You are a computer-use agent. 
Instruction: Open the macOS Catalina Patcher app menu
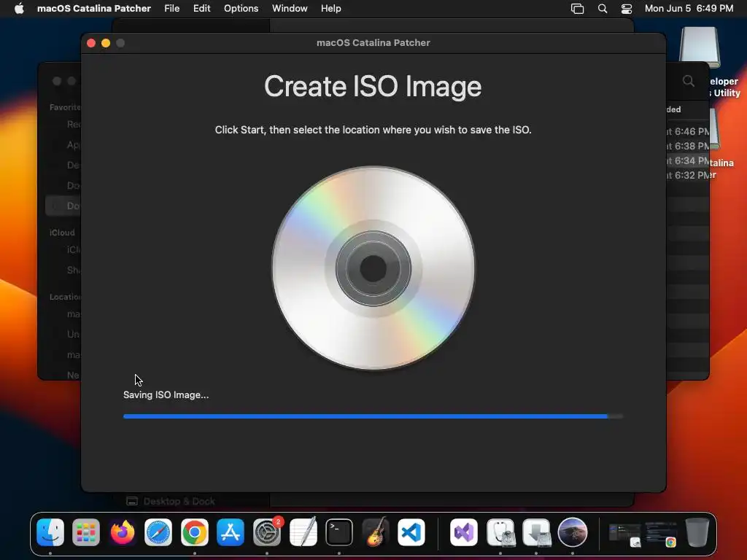94,9
